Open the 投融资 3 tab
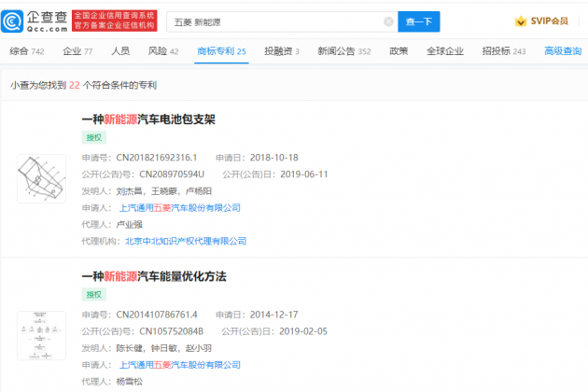588x392 pixels. click(282, 51)
